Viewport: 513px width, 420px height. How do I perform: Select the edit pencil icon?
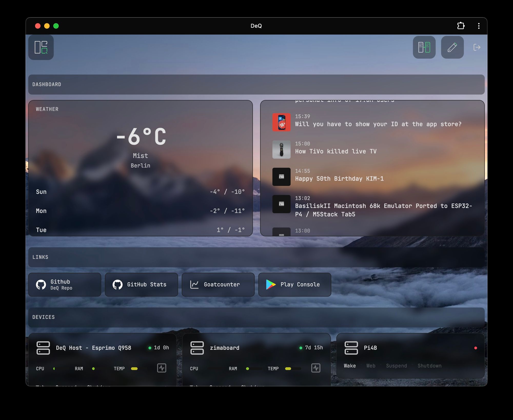point(452,48)
